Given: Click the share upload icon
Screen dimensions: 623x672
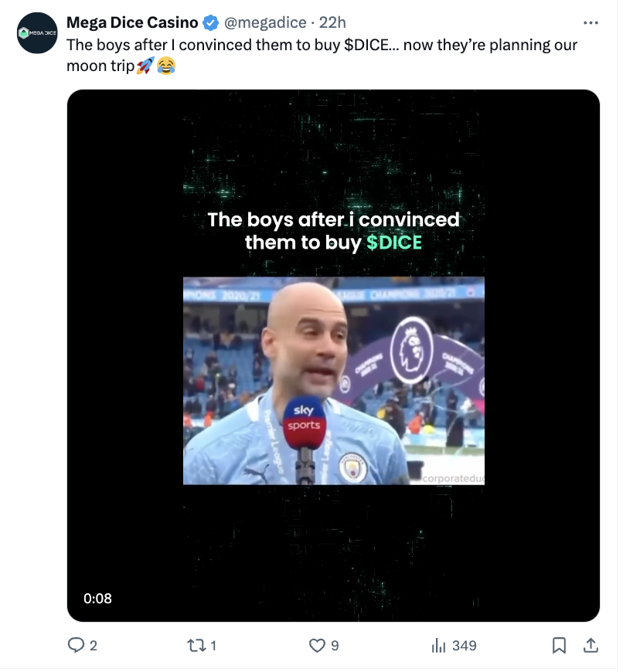Looking at the screenshot, I should [589, 645].
